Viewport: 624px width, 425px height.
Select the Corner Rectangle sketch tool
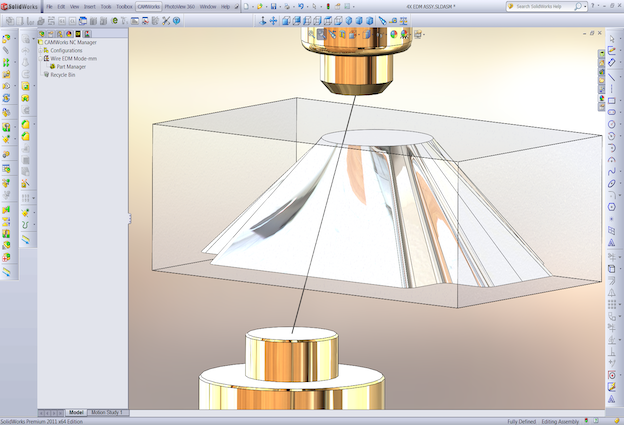tap(612, 101)
